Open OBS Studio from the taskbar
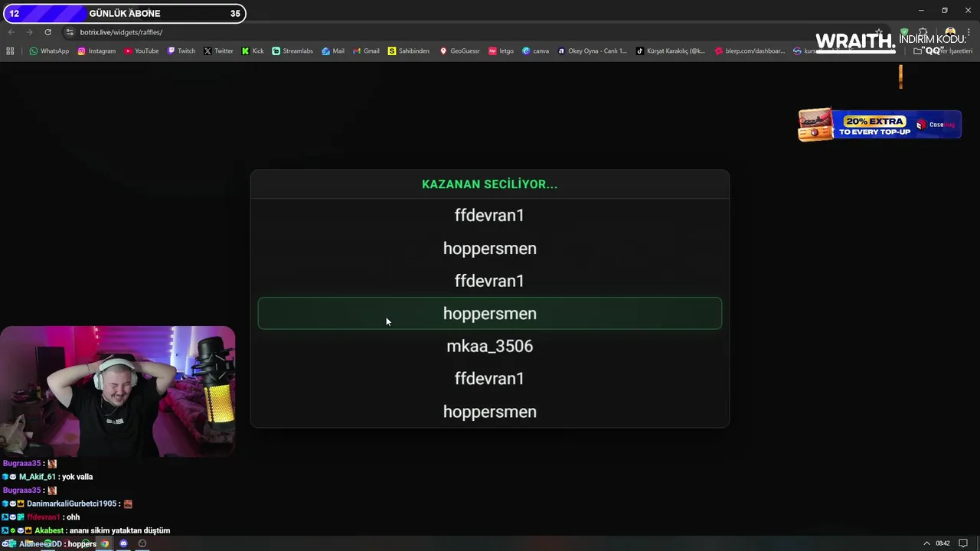This screenshot has width=980, height=551. (142, 543)
